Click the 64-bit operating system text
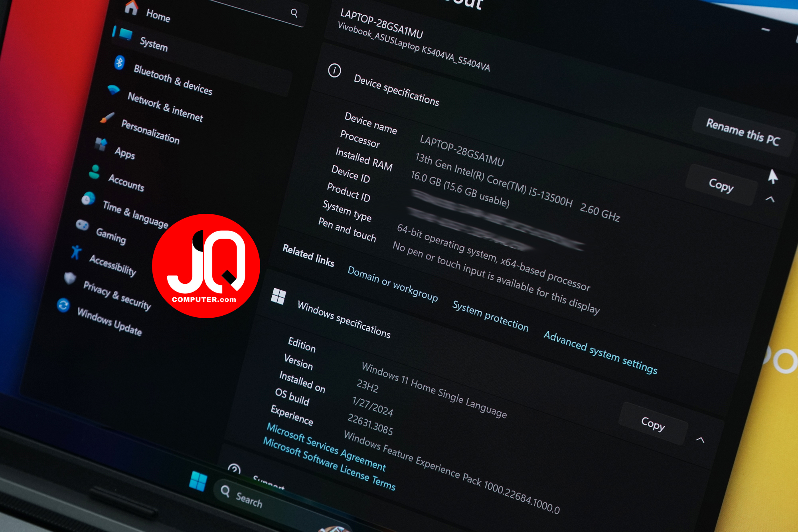Screen dimensions: 798x532 [x=493, y=257]
